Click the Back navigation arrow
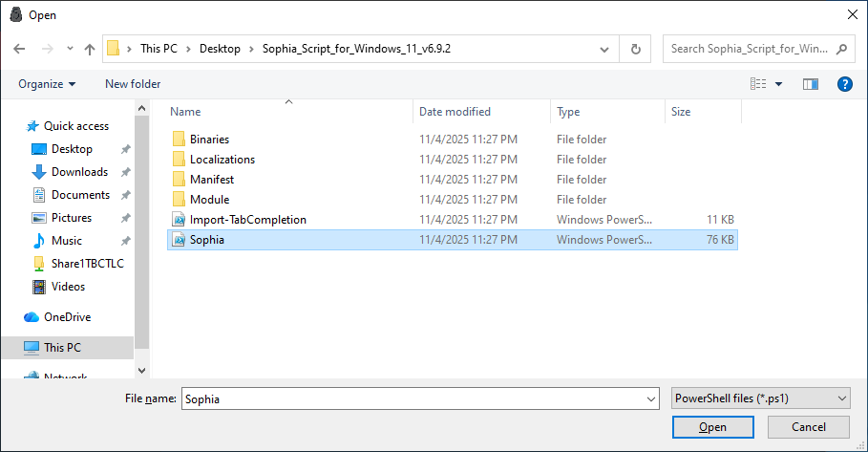This screenshot has height=452, width=868. point(19,49)
